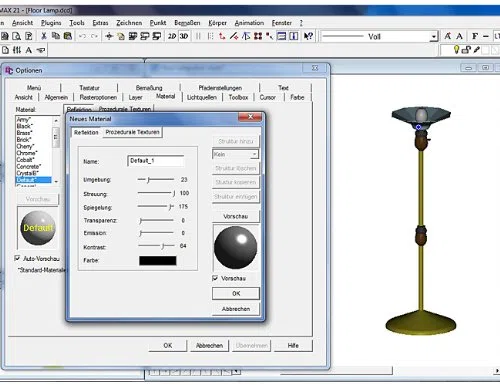This screenshot has height=385, width=500.
Task: Click Abbrechen at bottom of Optionen dialog
Action: click(x=209, y=345)
